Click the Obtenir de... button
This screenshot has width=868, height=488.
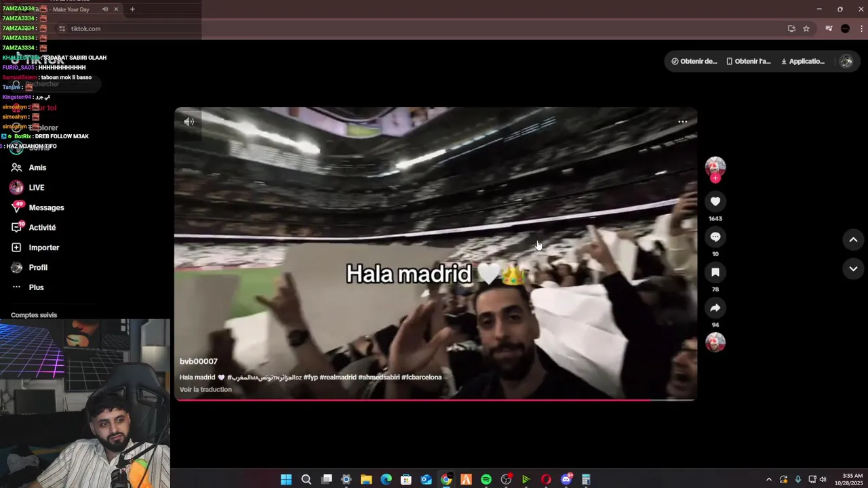tap(694, 61)
